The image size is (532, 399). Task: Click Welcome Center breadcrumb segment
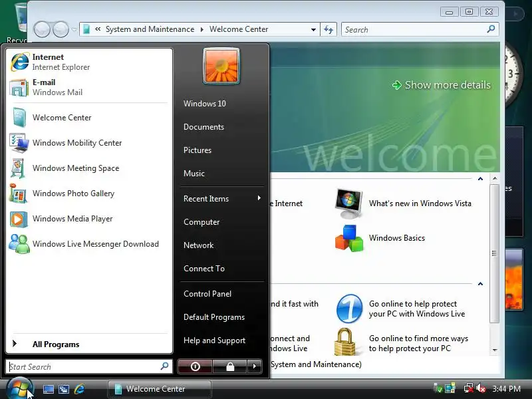(239, 29)
